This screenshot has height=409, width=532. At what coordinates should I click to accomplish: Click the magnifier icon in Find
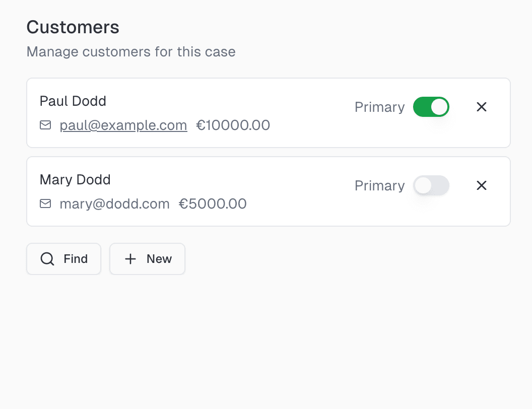(47, 259)
